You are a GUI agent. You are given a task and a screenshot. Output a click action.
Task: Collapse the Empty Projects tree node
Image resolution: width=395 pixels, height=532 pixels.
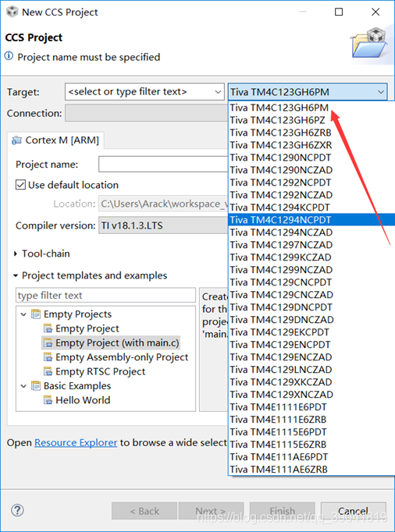click(x=23, y=314)
